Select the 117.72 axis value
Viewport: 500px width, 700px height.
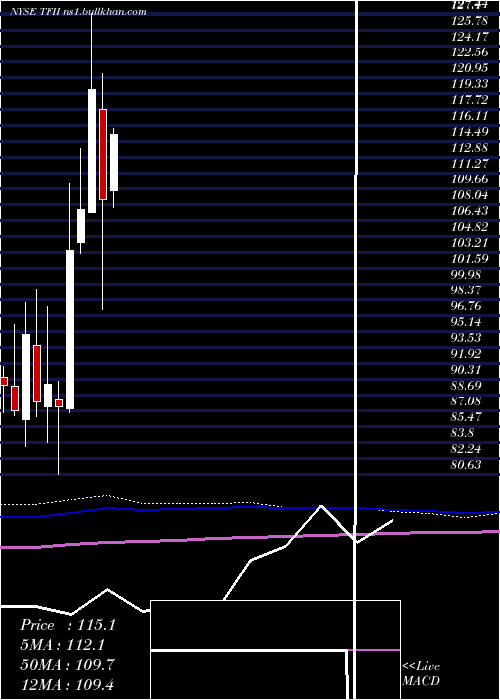pos(470,100)
